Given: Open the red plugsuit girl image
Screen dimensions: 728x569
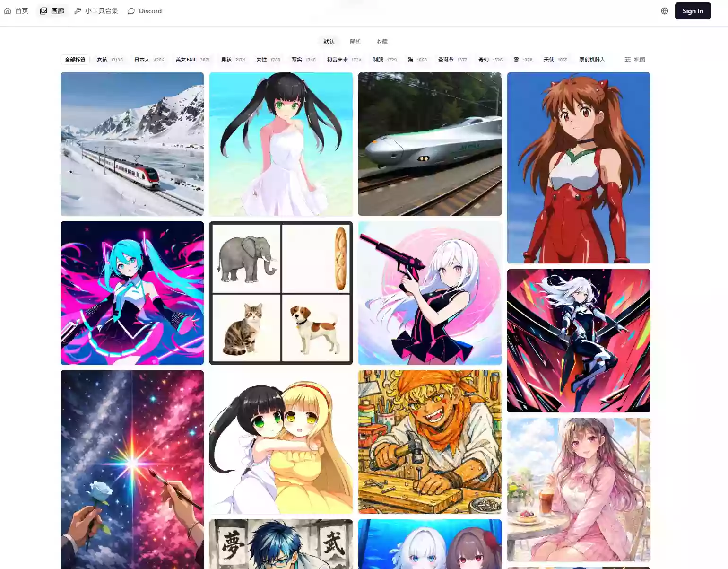Looking at the screenshot, I should pyautogui.click(x=579, y=168).
